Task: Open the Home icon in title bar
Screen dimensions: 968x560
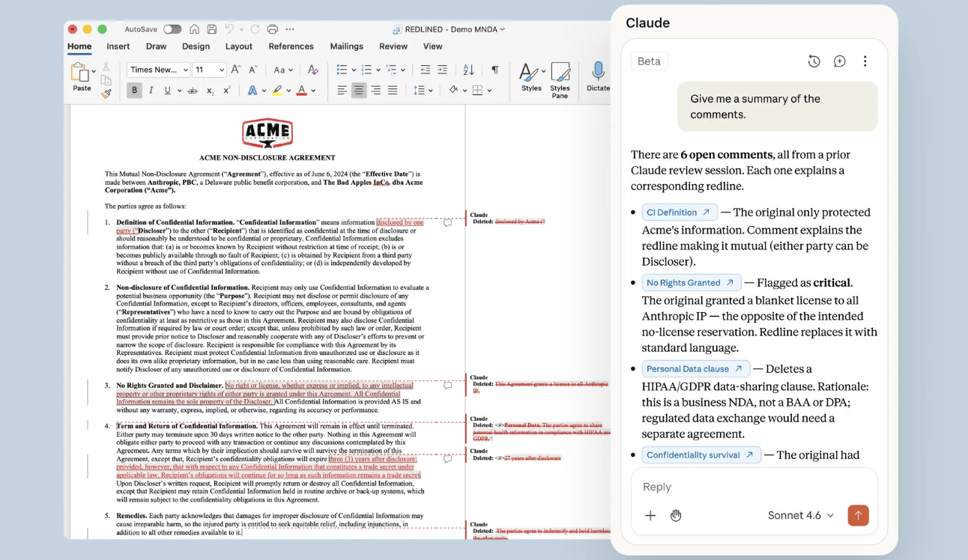Action: coord(194,29)
